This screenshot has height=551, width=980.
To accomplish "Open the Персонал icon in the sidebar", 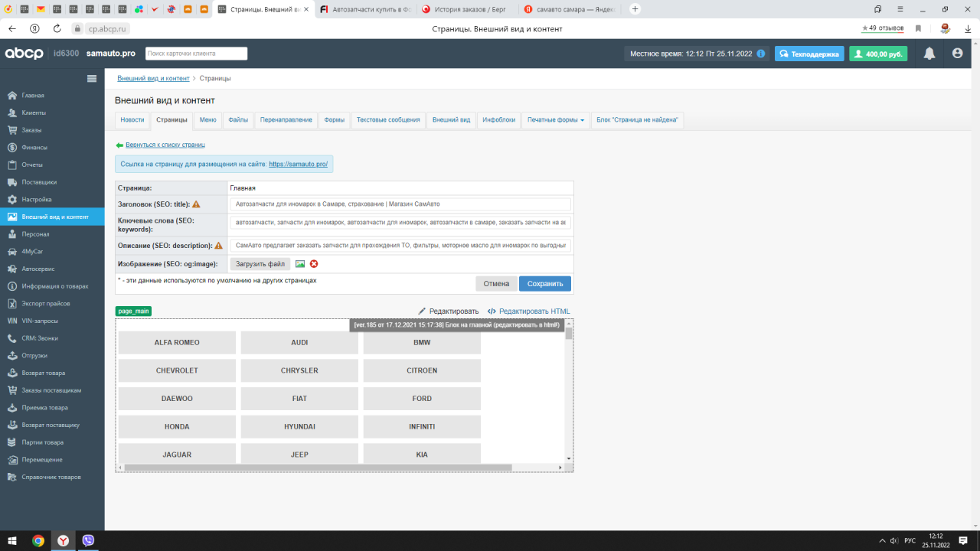I will pos(11,234).
